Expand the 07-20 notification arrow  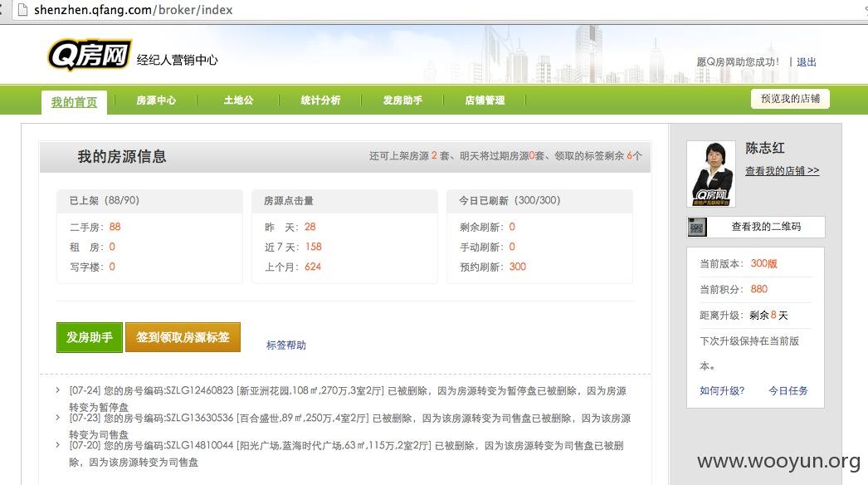tap(57, 444)
